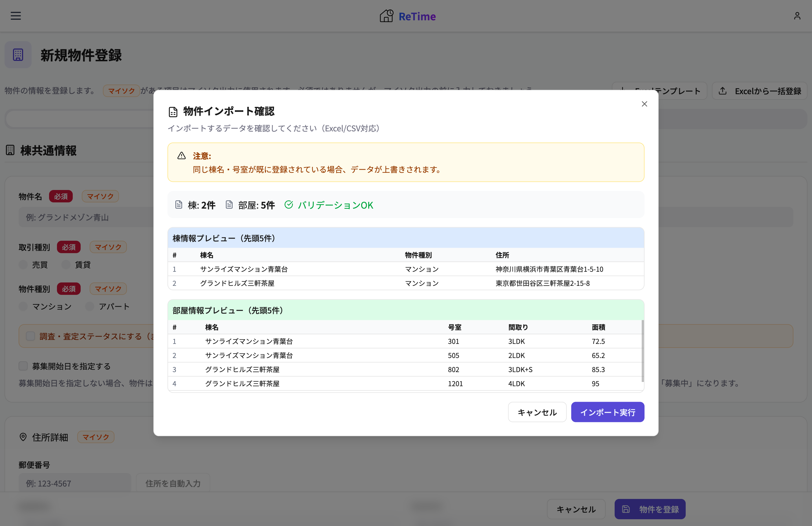Select the 売買 radio button
Image resolution: width=812 pixels, height=526 pixels.
(23, 265)
